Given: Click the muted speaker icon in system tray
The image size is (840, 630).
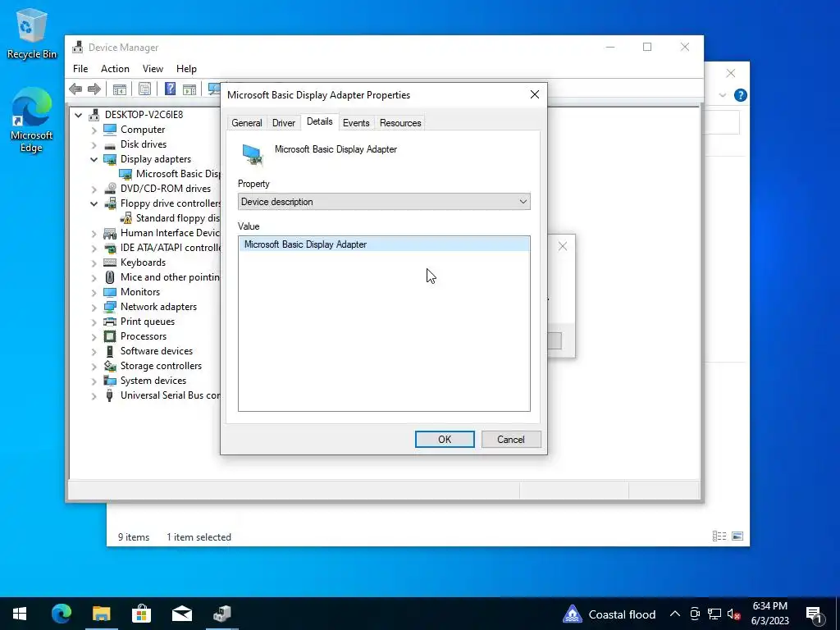Looking at the screenshot, I should [x=734, y=614].
